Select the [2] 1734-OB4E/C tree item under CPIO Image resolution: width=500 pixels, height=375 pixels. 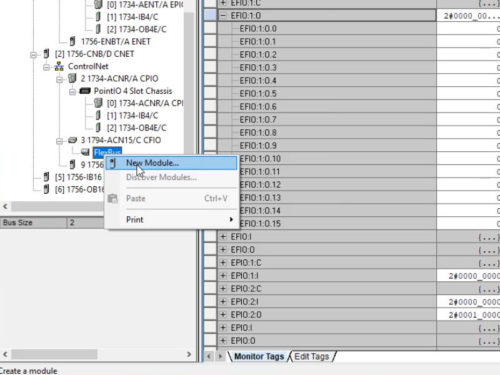coord(136,128)
